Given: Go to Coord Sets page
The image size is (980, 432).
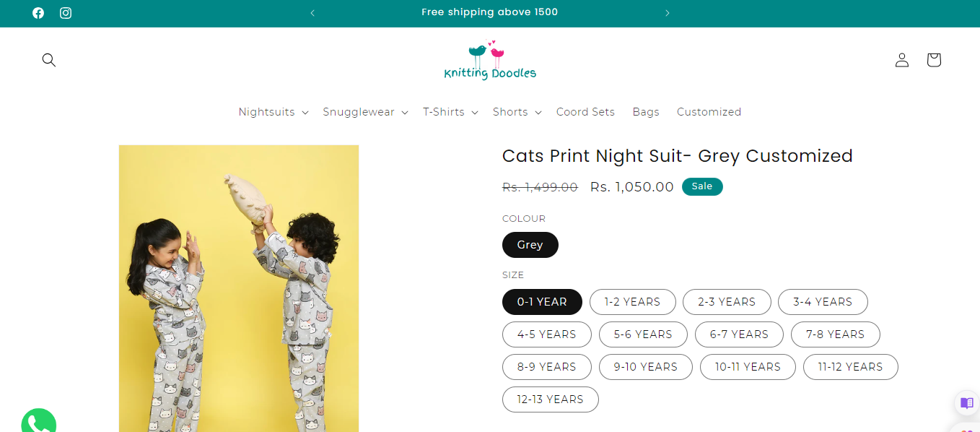Looking at the screenshot, I should pyautogui.click(x=585, y=112).
